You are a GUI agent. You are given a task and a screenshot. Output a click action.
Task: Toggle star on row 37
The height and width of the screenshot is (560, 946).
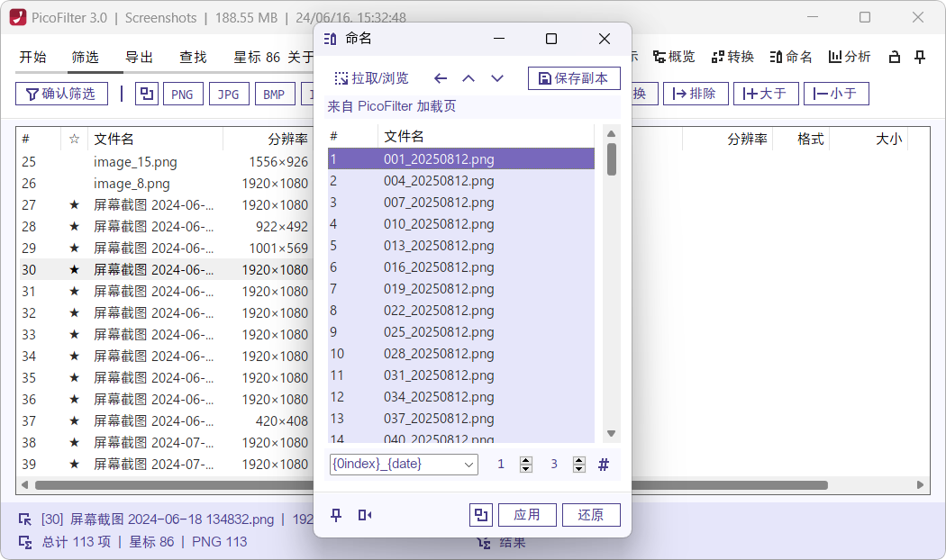pyautogui.click(x=74, y=420)
